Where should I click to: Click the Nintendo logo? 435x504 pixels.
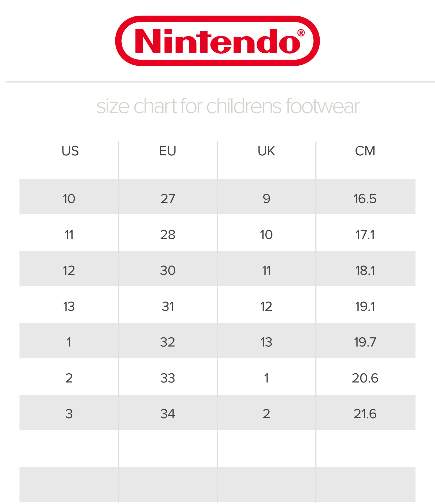click(217, 41)
